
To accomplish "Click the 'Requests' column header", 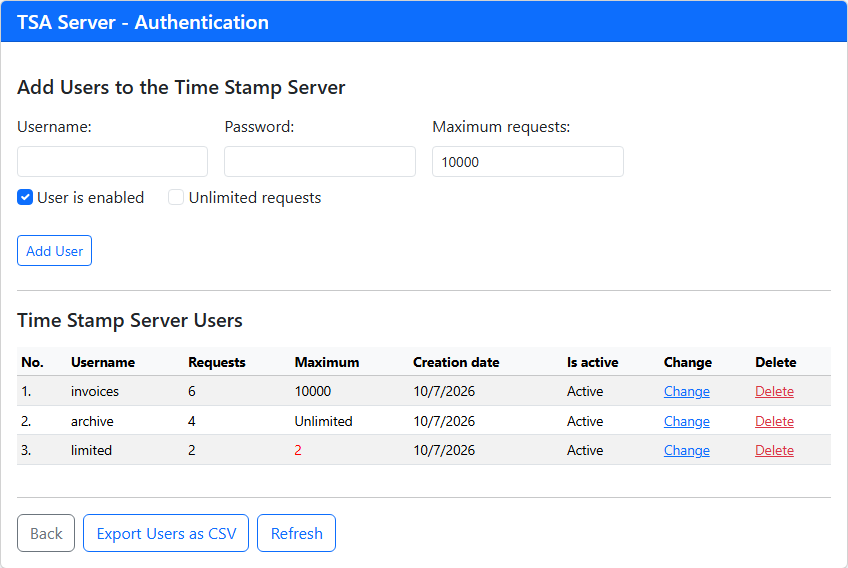I will tap(217, 362).
